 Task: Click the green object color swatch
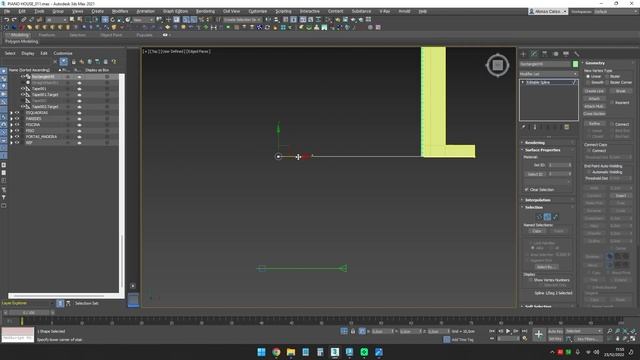tap(576, 64)
